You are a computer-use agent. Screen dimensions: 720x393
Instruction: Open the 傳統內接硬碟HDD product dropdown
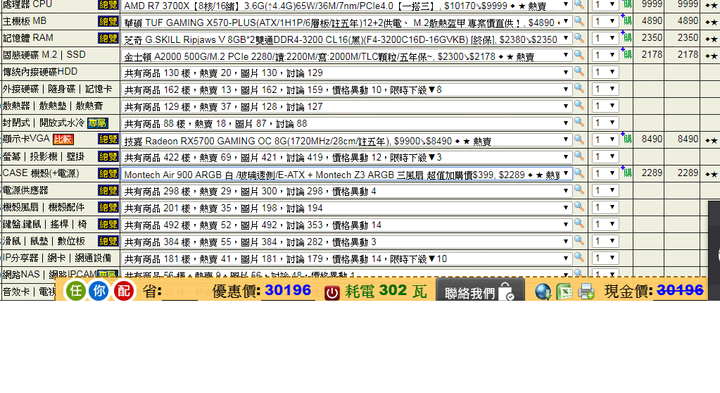pyautogui.click(x=346, y=73)
